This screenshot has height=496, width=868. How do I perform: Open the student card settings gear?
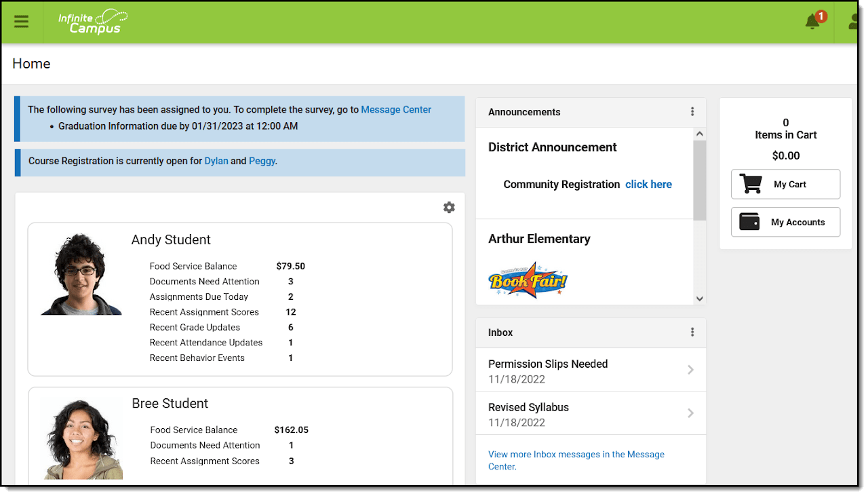449,207
